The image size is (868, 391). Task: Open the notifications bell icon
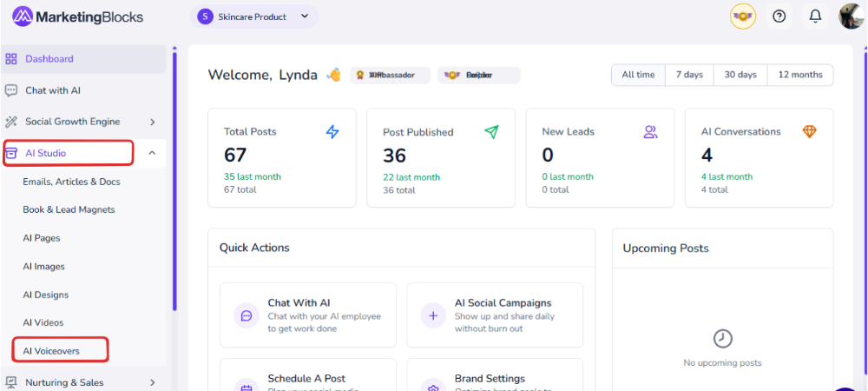pyautogui.click(x=815, y=17)
